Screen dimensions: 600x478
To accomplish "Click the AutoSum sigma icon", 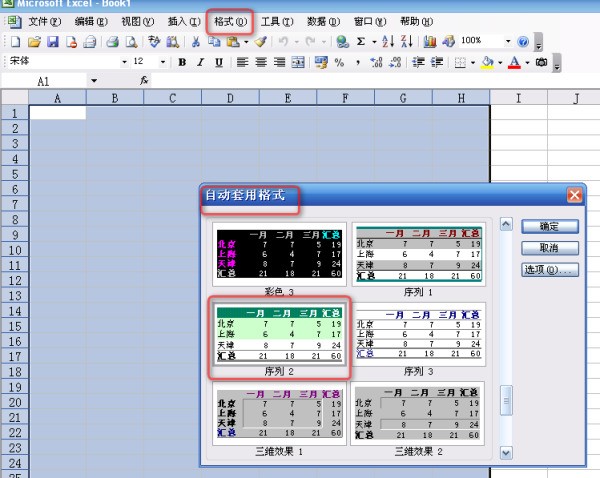I will click(360, 41).
